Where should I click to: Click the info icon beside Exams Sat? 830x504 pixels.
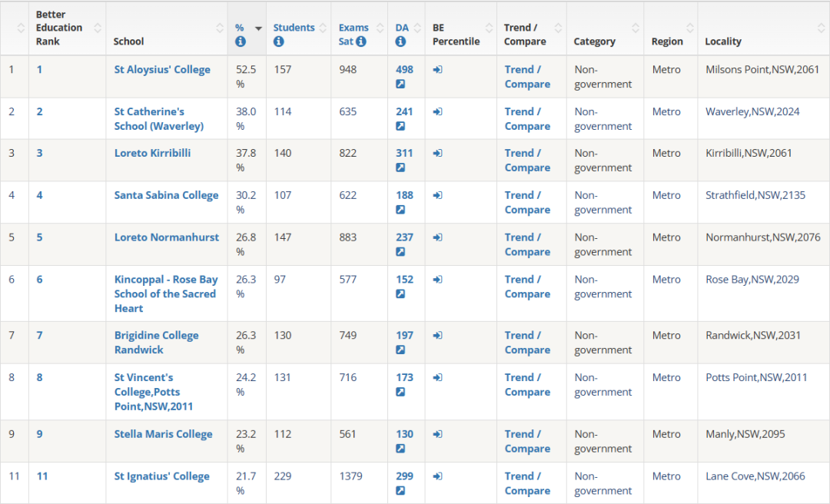(361, 41)
